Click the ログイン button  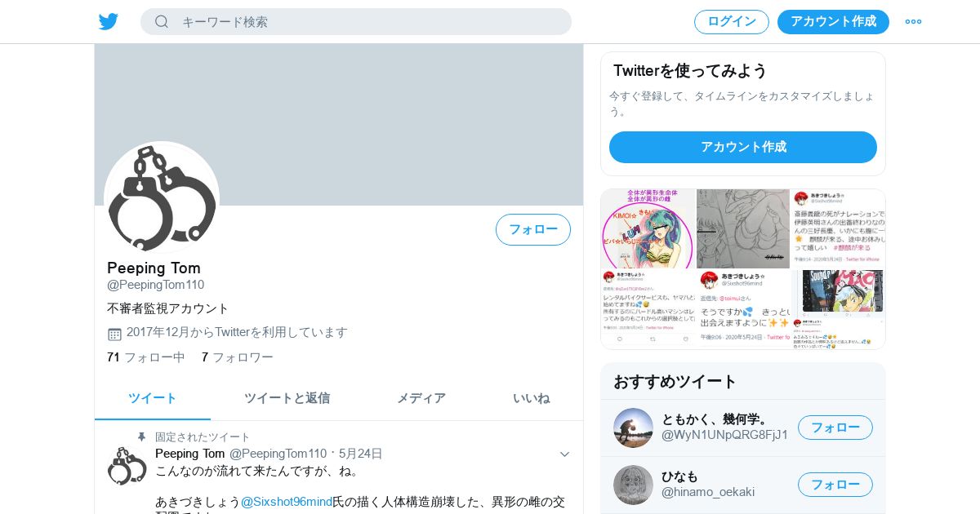732,22
